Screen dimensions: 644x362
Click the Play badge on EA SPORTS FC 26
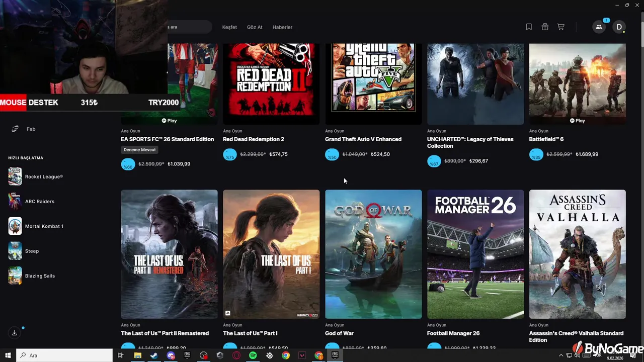coord(169,121)
